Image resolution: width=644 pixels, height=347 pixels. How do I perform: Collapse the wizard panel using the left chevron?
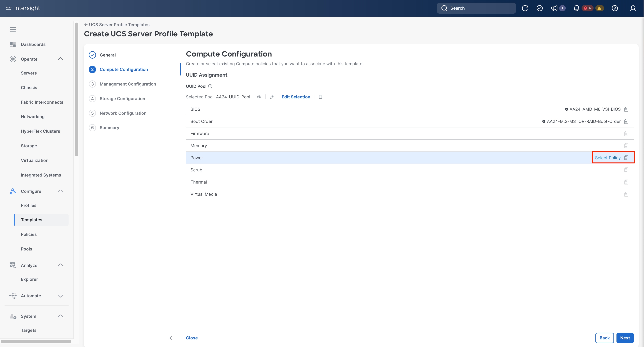point(171,338)
